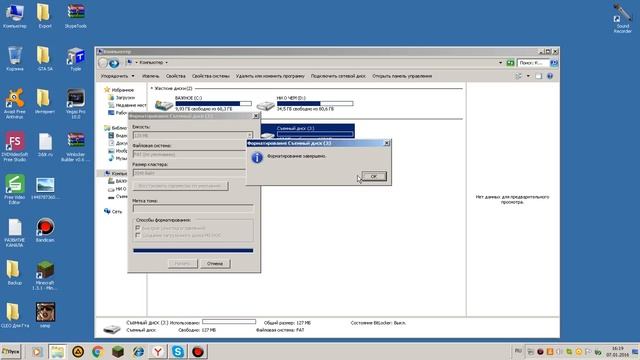Click the restore default parameters button
640x360 pixels.
[x=180, y=186]
